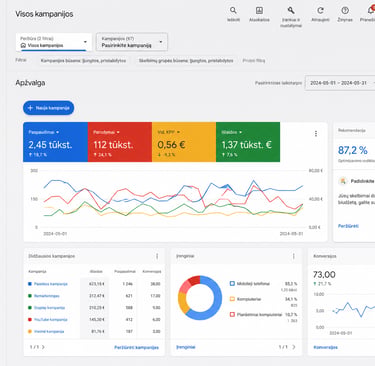Open the YouTube kampanija campaign link
The width and height of the screenshot is (375, 366).
click(x=51, y=320)
